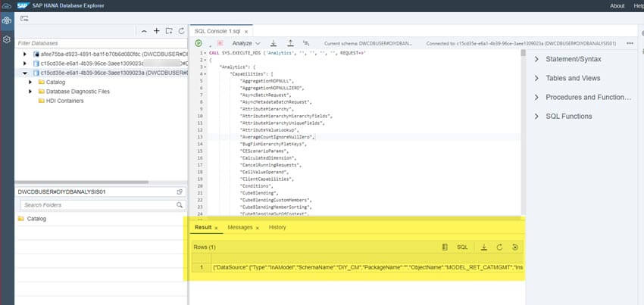Screen dimensions: 644x305
Task: Click the format code icon in console toolbar
Action: 306,43
